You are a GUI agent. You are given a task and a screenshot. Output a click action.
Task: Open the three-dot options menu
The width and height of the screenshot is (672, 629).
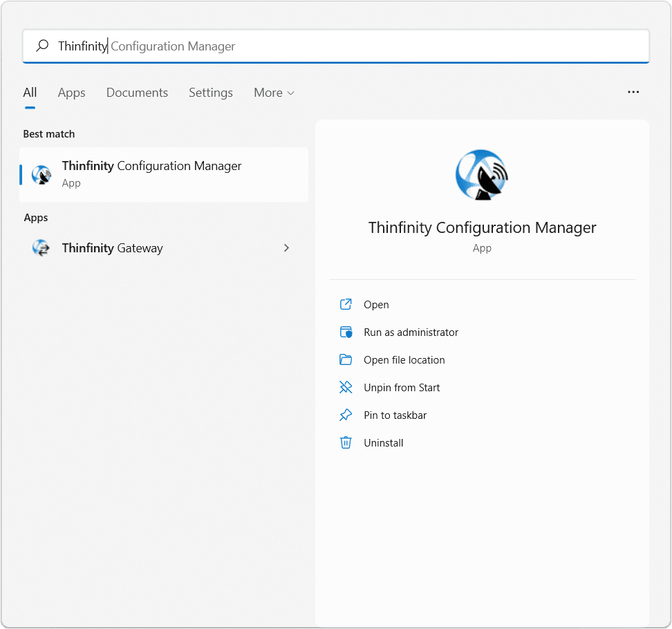coord(633,92)
